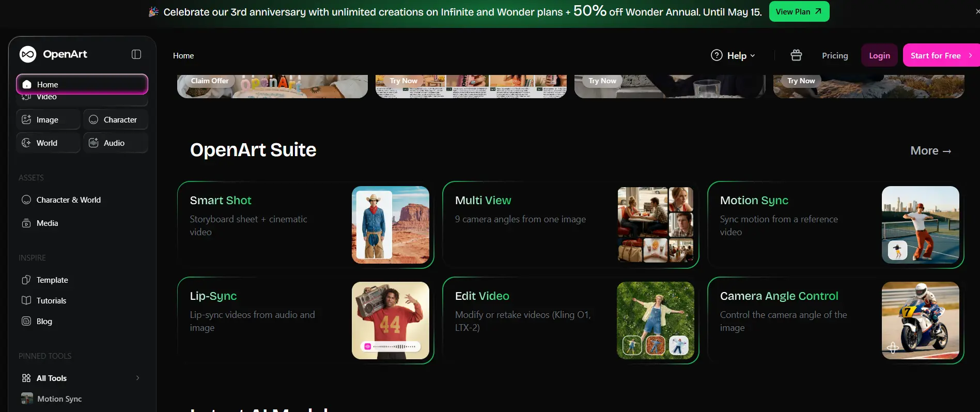The width and height of the screenshot is (980, 412).
Task: Click the Audio waveform icon in sidebar
Action: point(94,143)
